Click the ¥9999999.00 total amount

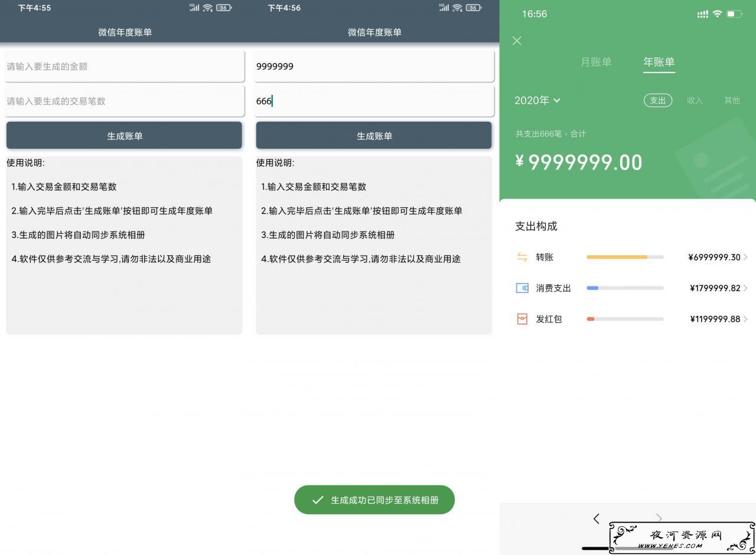coord(579,162)
